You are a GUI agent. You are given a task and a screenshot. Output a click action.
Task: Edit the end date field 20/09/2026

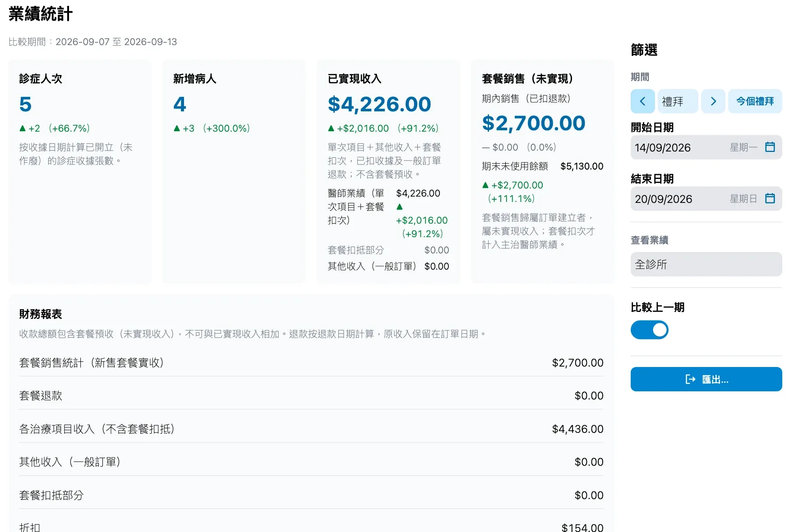pos(706,199)
